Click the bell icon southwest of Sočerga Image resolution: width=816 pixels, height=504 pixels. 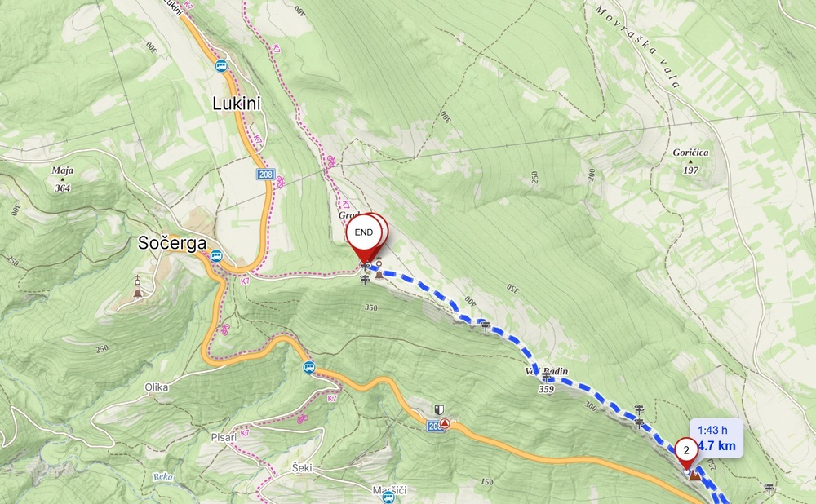[137, 294]
